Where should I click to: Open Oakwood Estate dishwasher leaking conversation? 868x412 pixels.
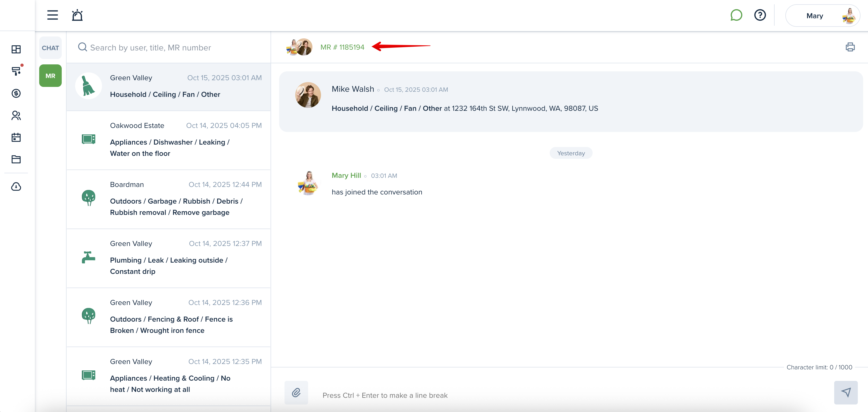[x=169, y=140]
